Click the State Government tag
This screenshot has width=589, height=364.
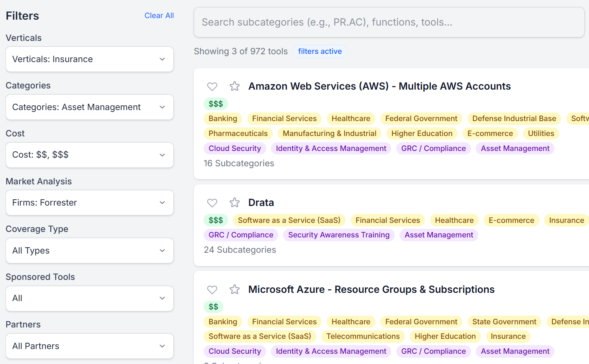pyautogui.click(x=504, y=322)
